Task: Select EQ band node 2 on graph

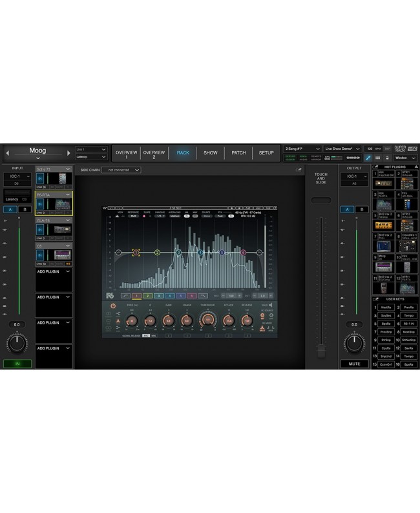Action: click(x=157, y=252)
